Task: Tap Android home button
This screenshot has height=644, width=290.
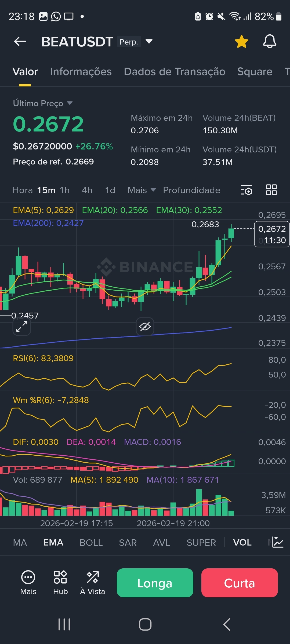Action: pyautogui.click(x=145, y=624)
